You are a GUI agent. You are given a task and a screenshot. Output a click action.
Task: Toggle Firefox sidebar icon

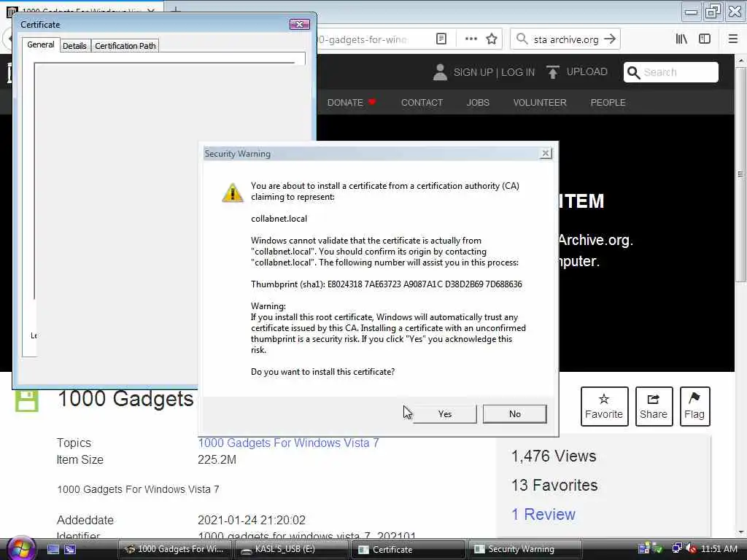point(704,39)
